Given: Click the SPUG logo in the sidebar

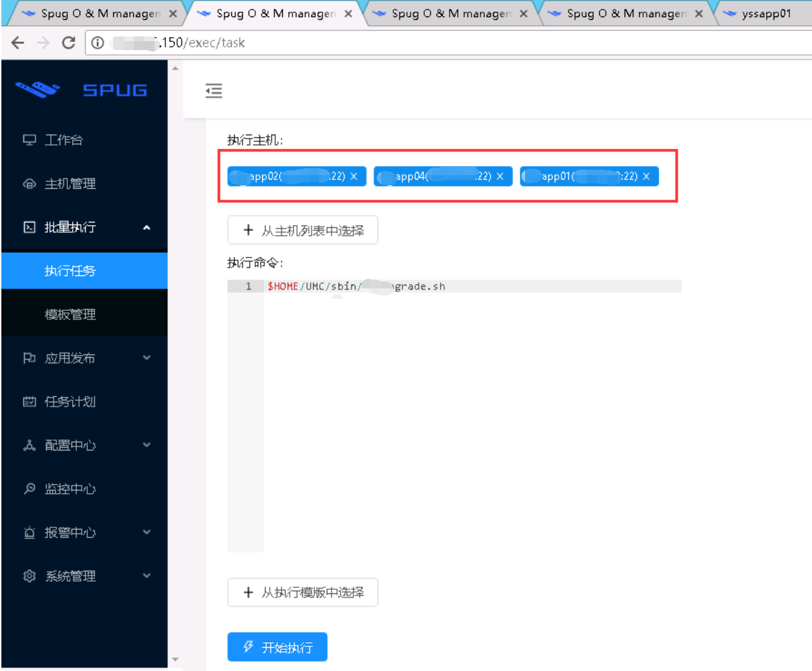Looking at the screenshot, I should pyautogui.click(x=82, y=90).
